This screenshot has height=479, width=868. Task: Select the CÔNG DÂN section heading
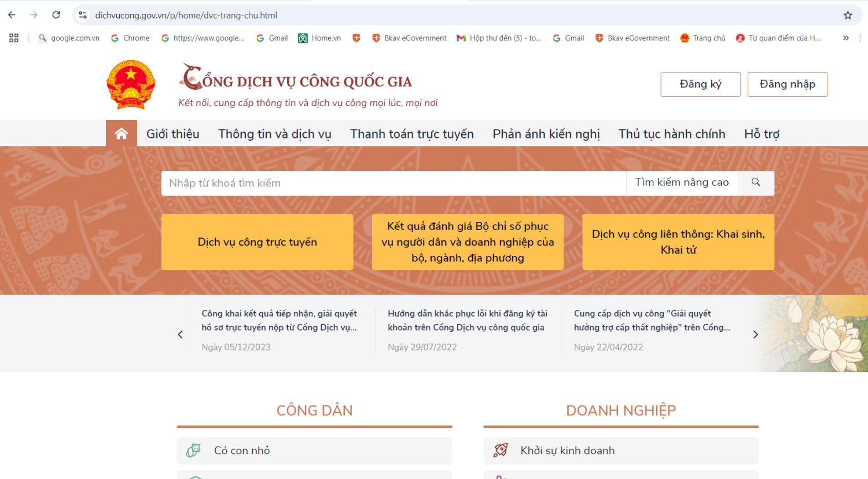tap(314, 411)
